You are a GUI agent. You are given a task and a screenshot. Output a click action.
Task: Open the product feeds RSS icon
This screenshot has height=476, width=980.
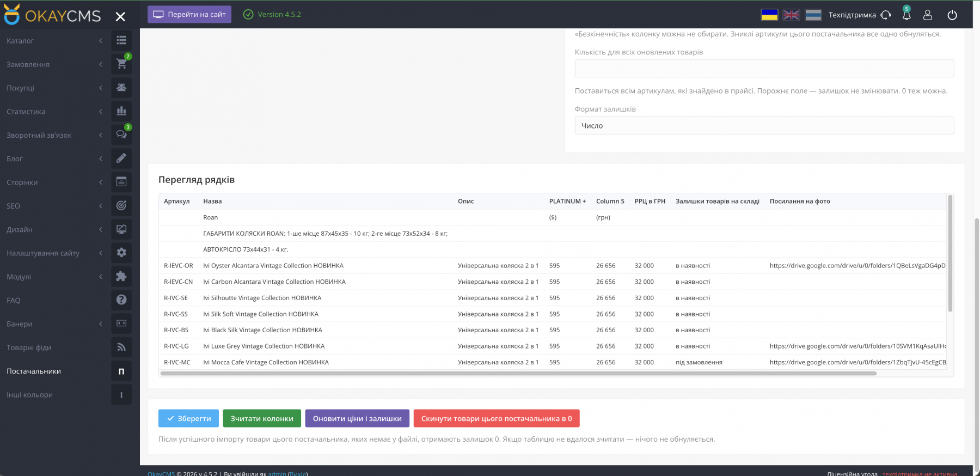(x=121, y=347)
